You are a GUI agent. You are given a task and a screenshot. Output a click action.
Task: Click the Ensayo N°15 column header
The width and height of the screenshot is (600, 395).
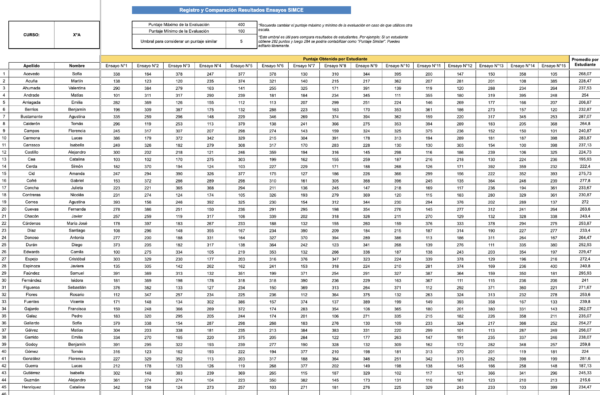click(554, 66)
